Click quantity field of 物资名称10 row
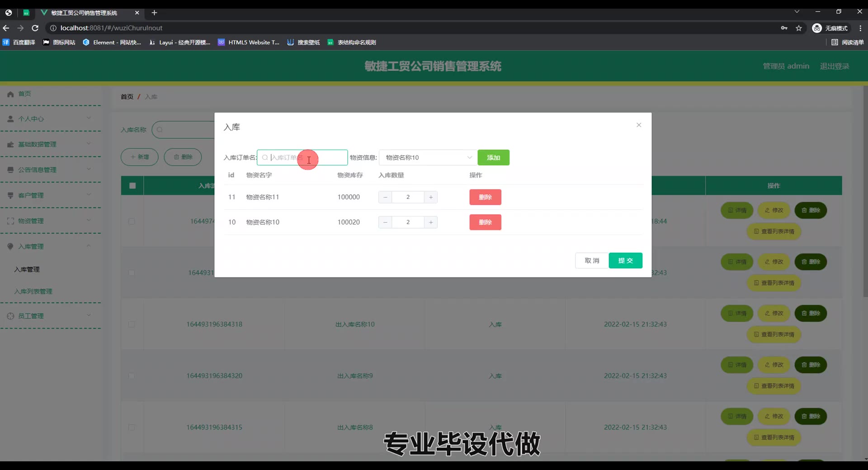Image resolution: width=868 pixels, height=470 pixels. [408, 222]
